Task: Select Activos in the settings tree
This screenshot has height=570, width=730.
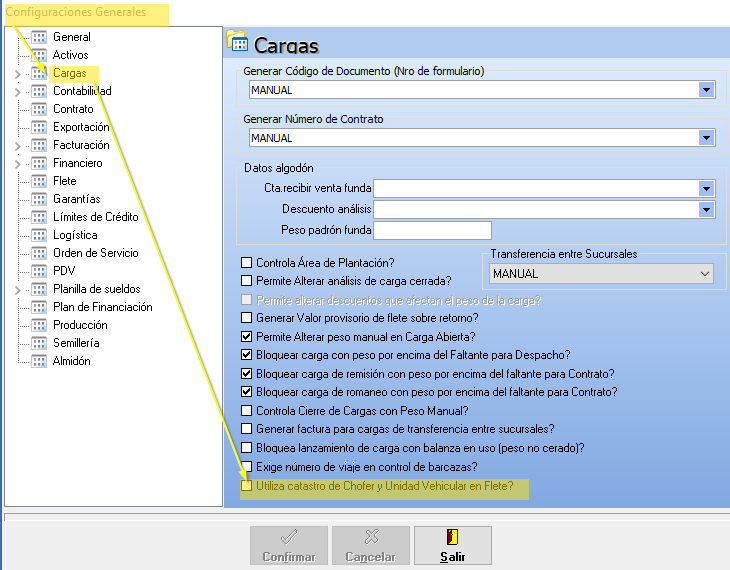Action: click(70, 55)
